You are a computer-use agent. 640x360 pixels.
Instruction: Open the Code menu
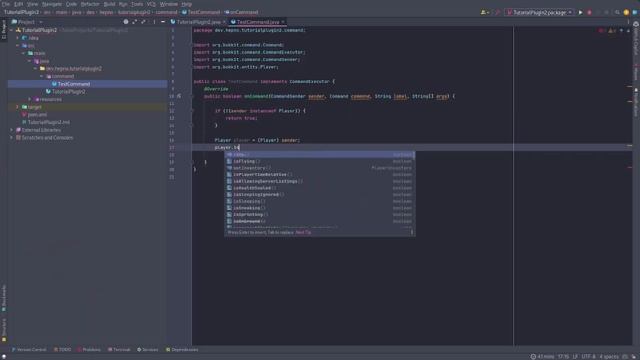coord(71,4)
